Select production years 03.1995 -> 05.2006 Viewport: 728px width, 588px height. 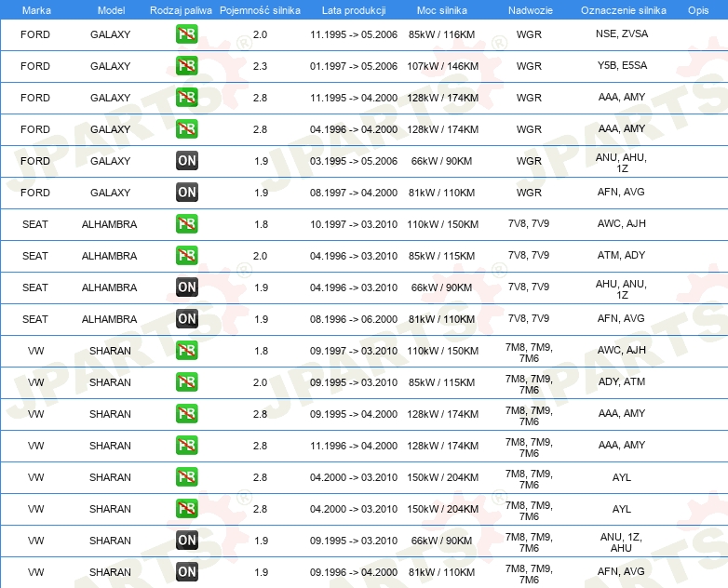pyautogui.click(x=354, y=161)
